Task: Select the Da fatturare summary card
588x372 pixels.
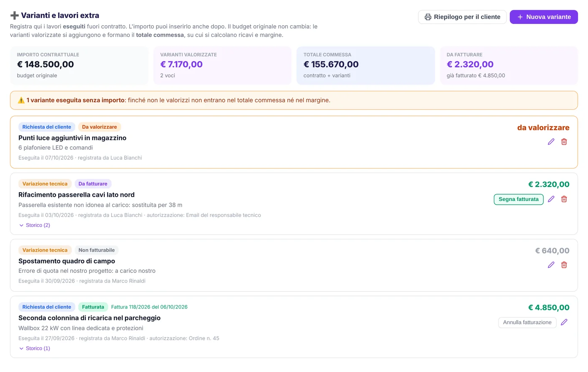Action: click(509, 66)
